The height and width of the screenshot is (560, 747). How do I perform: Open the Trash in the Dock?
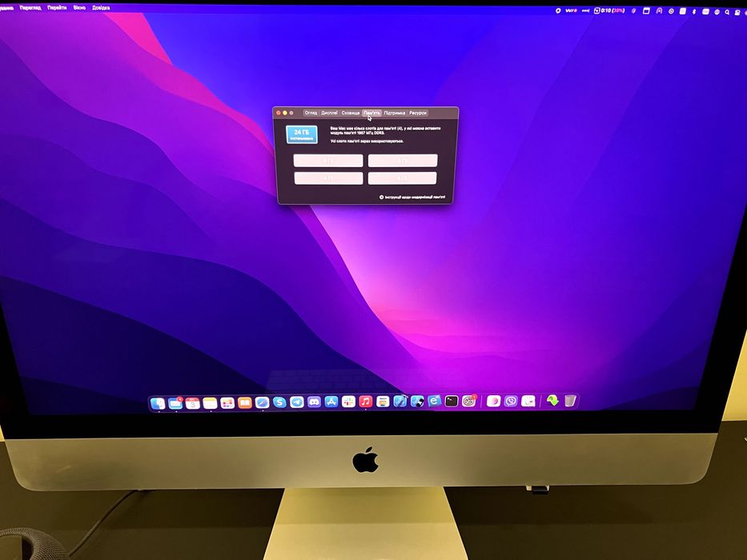pyautogui.click(x=570, y=401)
